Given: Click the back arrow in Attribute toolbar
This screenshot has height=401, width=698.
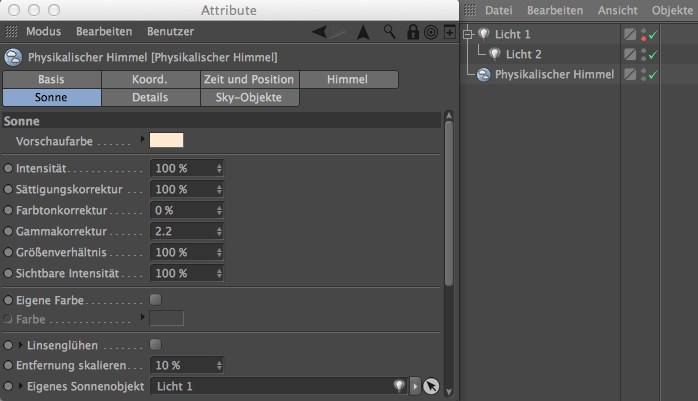Looking at the screenshot, I should coord(320,32).
